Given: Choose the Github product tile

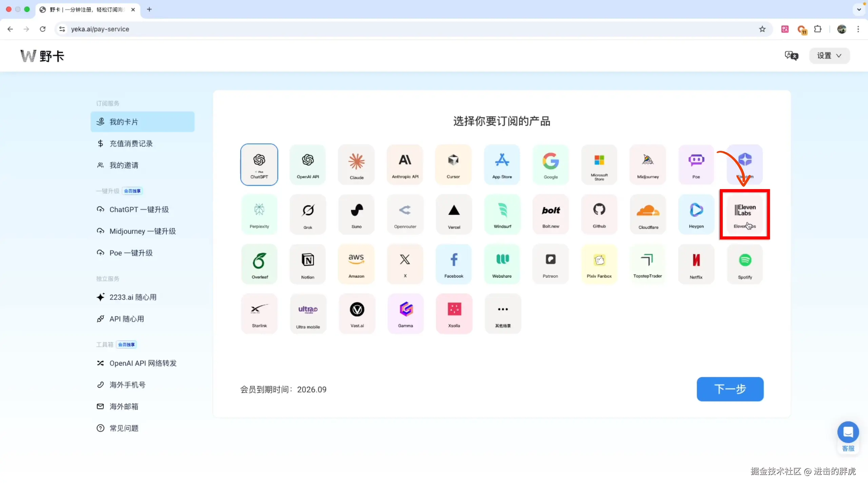Looking at the screenshot, I should point(599,214).
